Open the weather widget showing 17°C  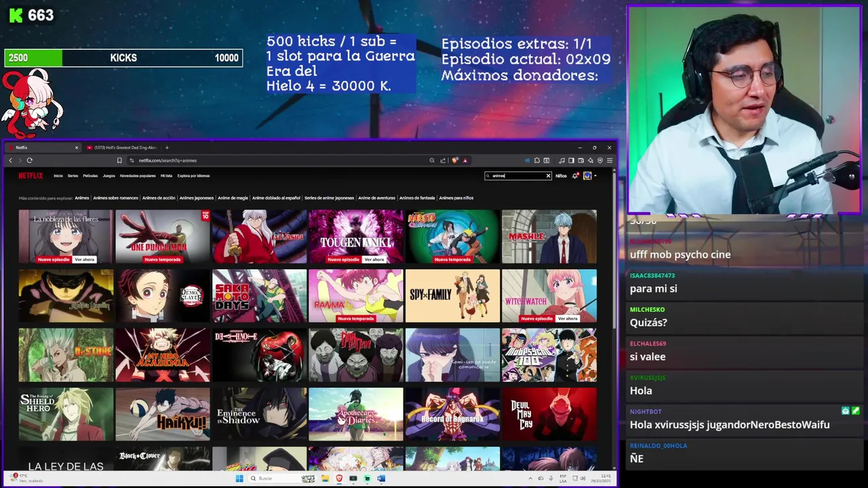tap(27, 479)
